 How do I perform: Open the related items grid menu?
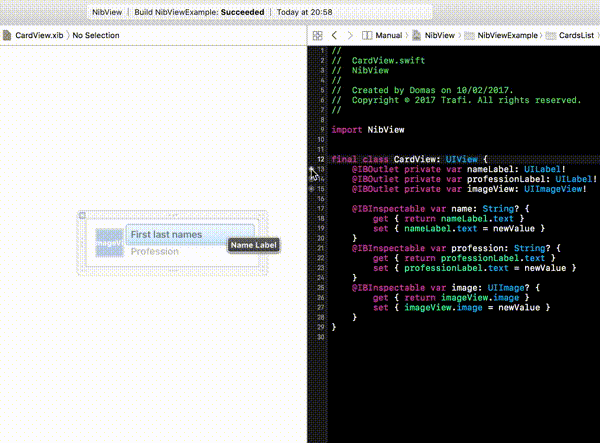[317, 36]
